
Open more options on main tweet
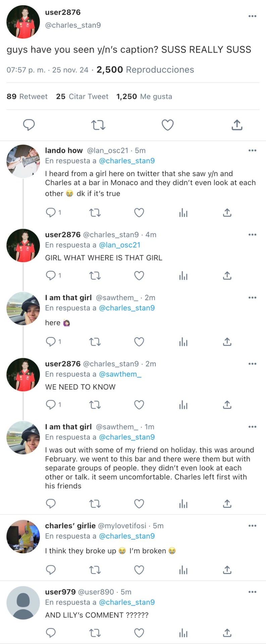coord(252,16)
